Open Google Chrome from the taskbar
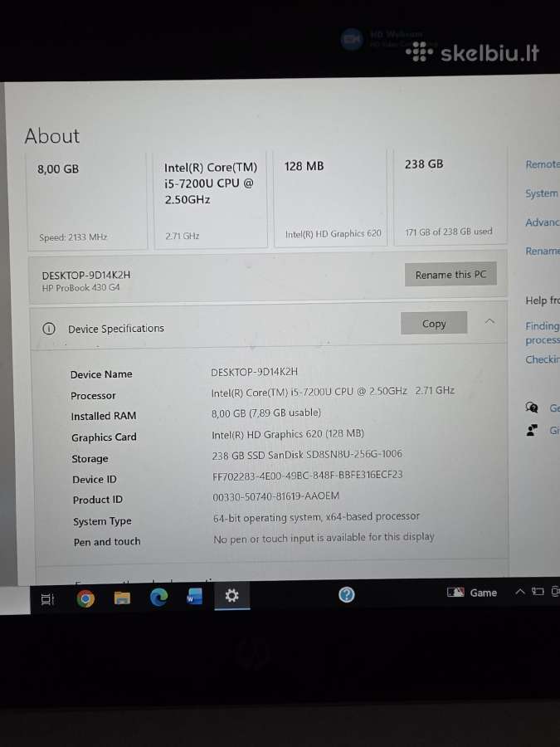The width and height of the screenshot is (560, 747). tap(85, 598)
